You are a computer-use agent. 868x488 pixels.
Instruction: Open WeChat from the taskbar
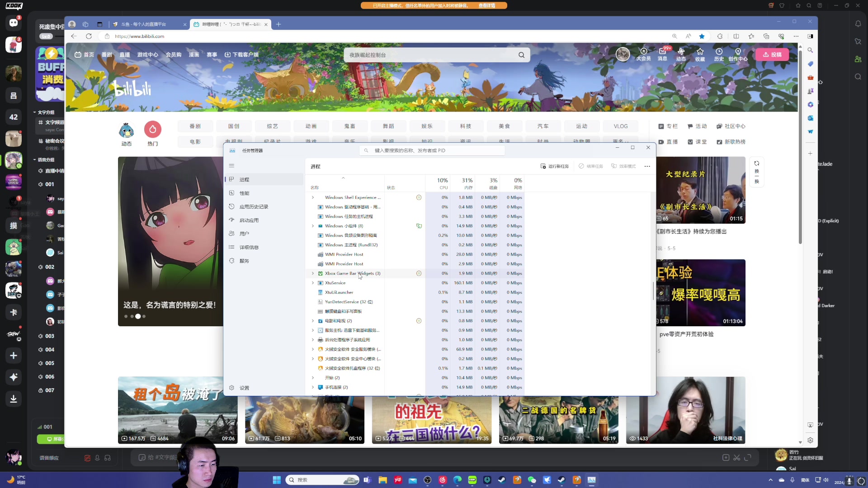tap(532, 480)
